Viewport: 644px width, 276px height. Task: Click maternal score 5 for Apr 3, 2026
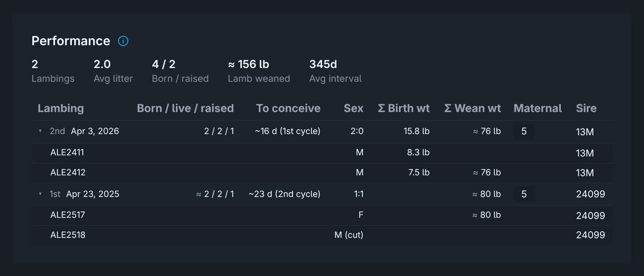(524, 131)
